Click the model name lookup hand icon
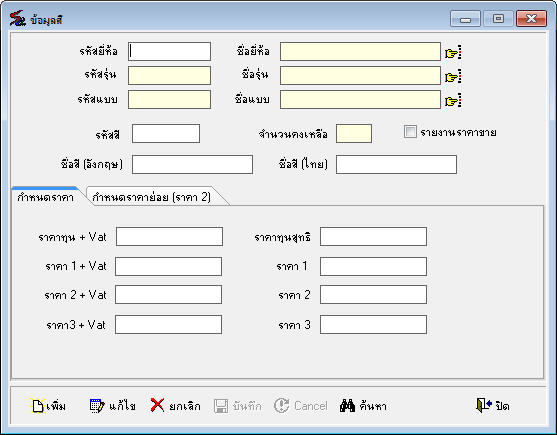This screenshot has width=557, height=435. [453, 77]
